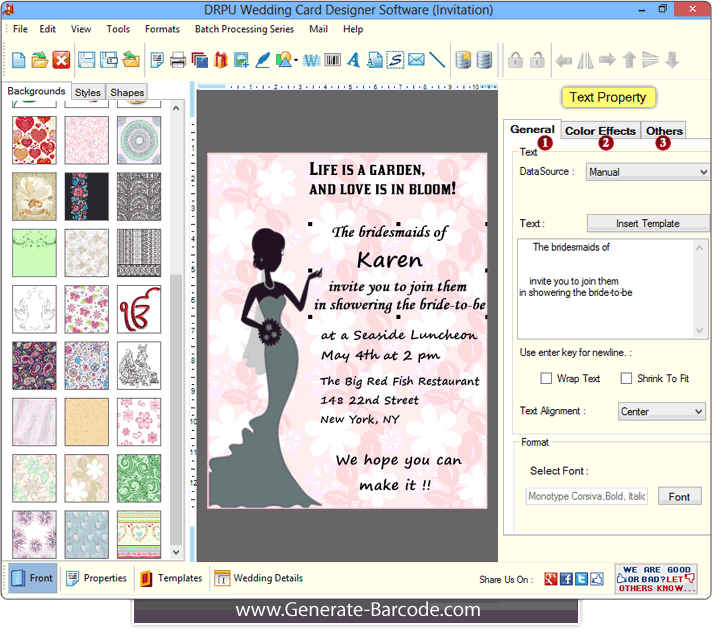Viewport: 712px width, 629px height.
Task: Open Properties in the bottom bar
Action: (96, 578)
